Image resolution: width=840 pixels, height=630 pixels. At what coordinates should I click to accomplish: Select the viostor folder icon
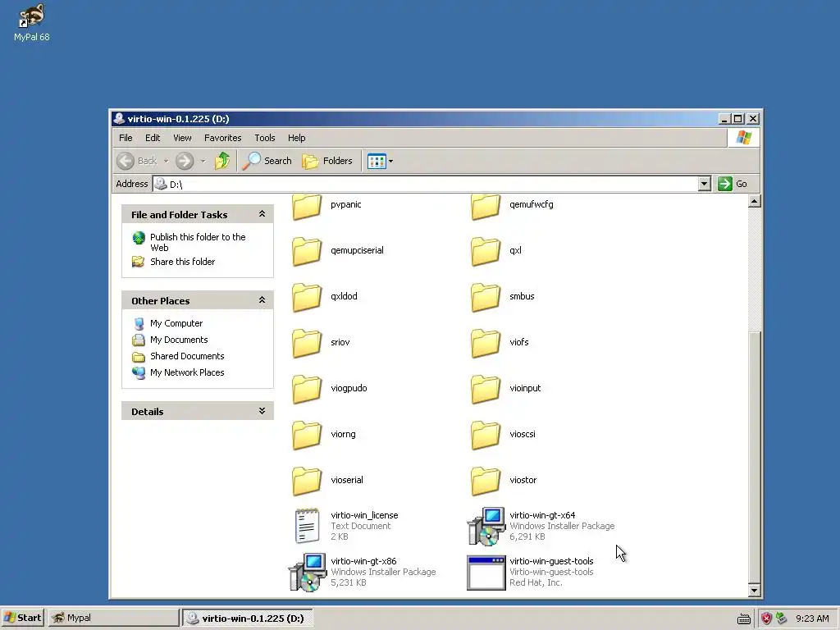pos(486,482)
